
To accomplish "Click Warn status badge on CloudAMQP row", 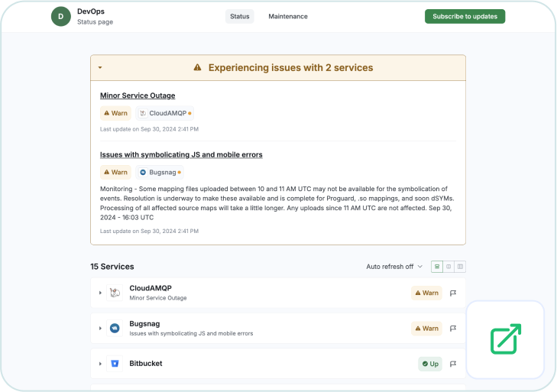I will pyautogui.click(x=426, y=293).
